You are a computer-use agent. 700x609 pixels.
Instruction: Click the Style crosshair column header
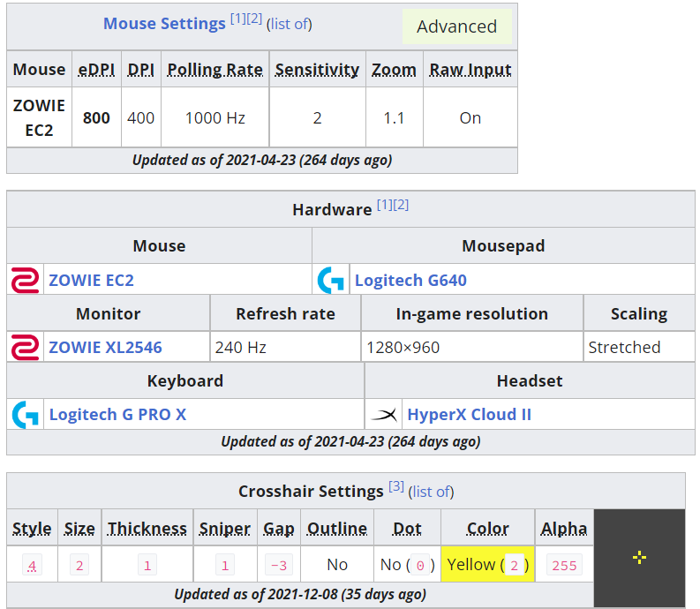(x=32, y=529)
